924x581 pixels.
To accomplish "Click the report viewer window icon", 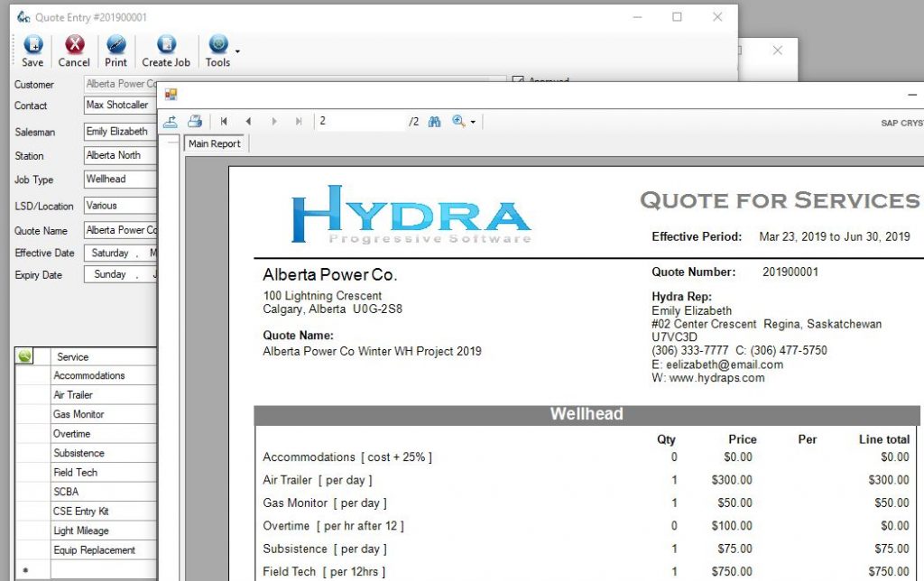I will (x=171, y=95).
